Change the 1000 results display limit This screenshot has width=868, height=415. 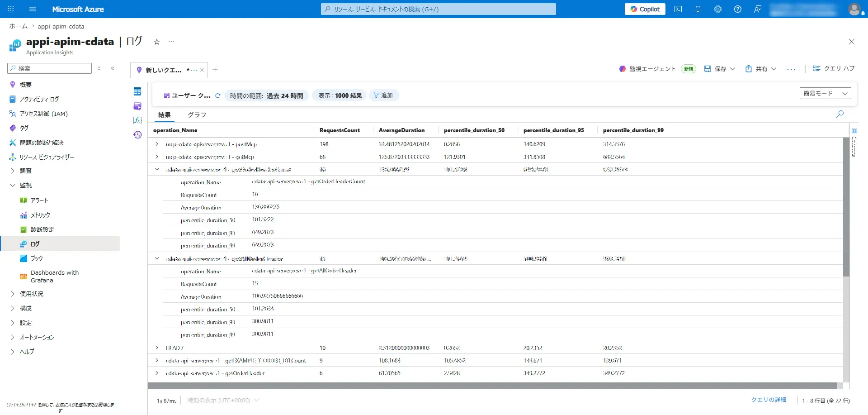340,95
